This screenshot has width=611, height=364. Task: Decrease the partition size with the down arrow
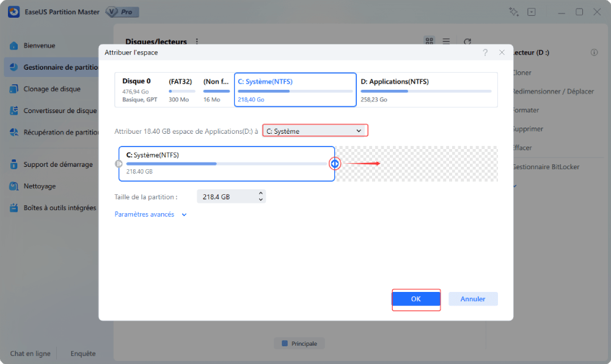261,200
